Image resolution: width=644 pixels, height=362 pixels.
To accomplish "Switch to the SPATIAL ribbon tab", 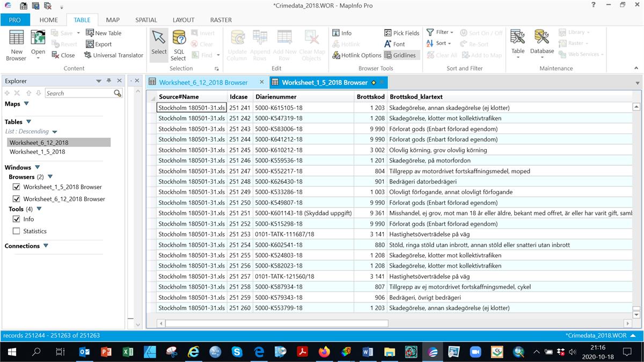I will pos(146,20).
